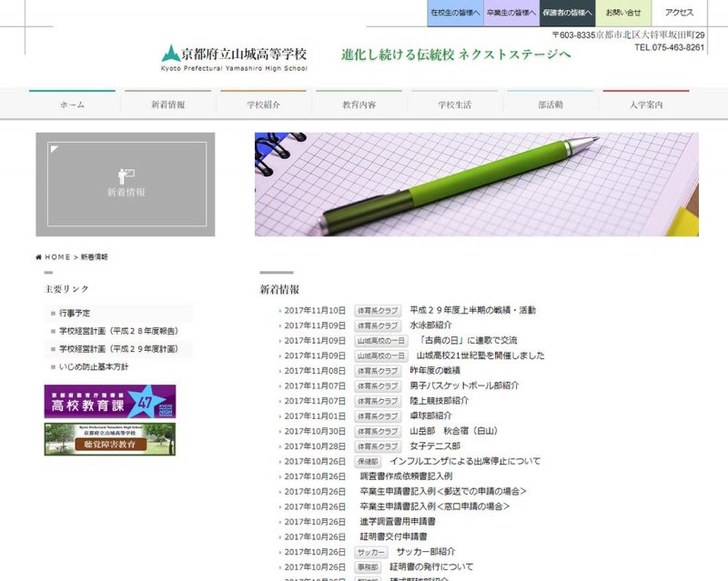Screen dimensions: 728x581
Task: Open the ホーム navigation tab
Action: pyautogui.click(x=72, y=105)
